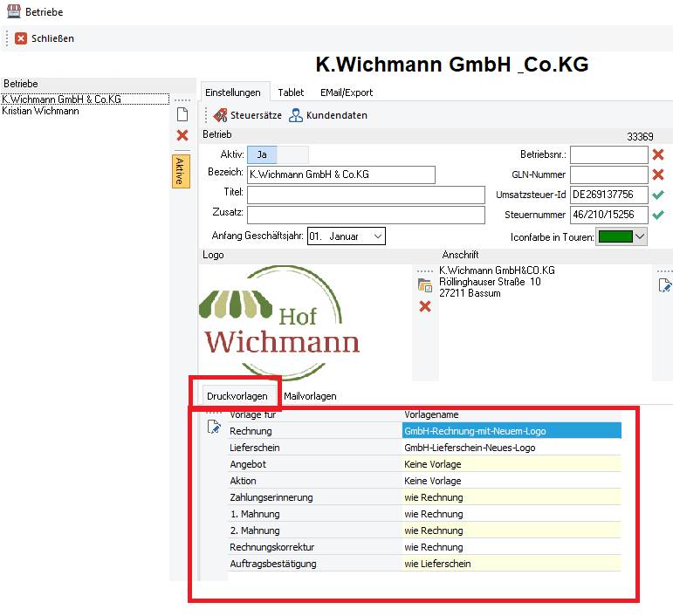Switch to Tablet tab
The height and width of the screenshot is (616, 673).
tap(291, 92)
